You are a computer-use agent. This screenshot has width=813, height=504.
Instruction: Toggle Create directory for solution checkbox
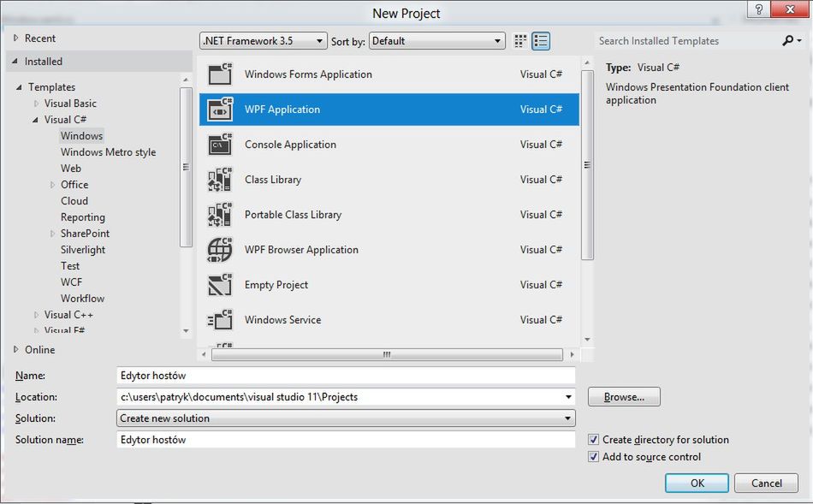(594, 440)
